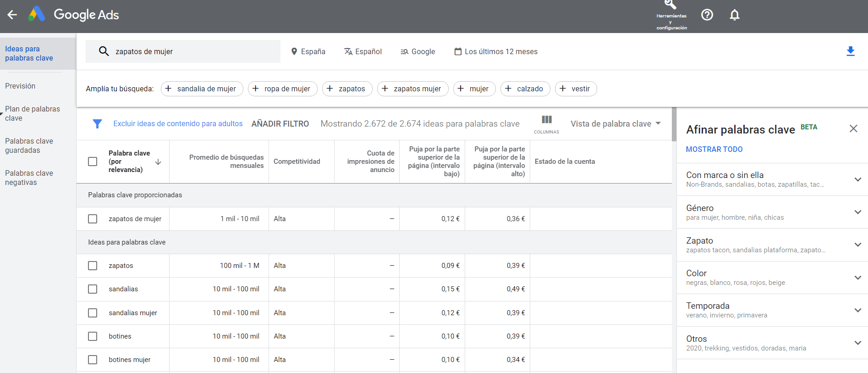Click the '100 mil - 1 M' search volume cell
Image resolution: width=868 pixels, height=373 pixels.
coord(239,266)
